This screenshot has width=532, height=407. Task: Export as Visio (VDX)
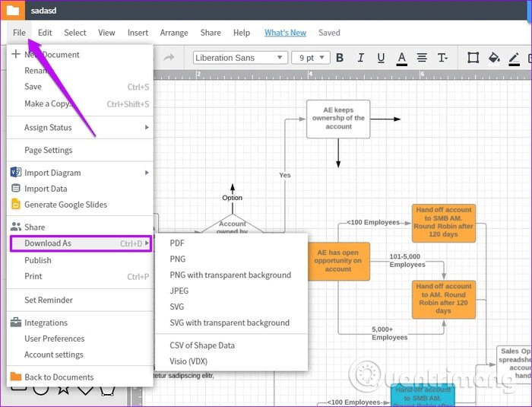click(231, 361)
